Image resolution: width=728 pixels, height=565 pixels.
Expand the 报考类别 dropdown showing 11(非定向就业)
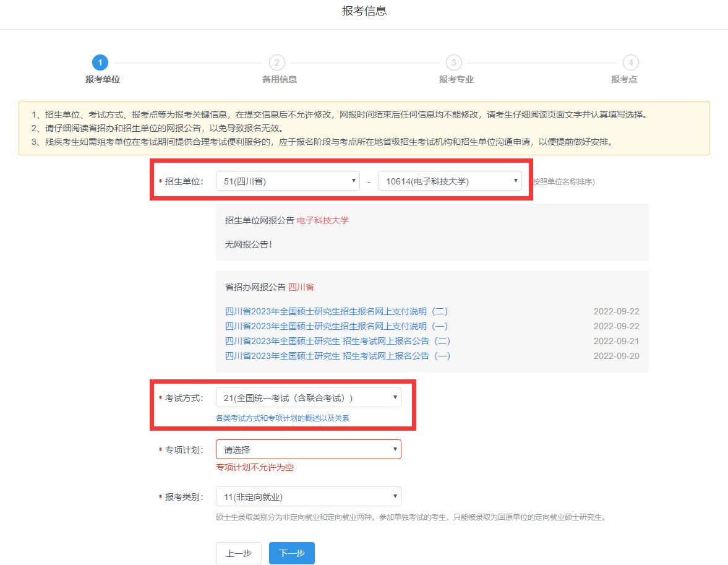[308, 497]
